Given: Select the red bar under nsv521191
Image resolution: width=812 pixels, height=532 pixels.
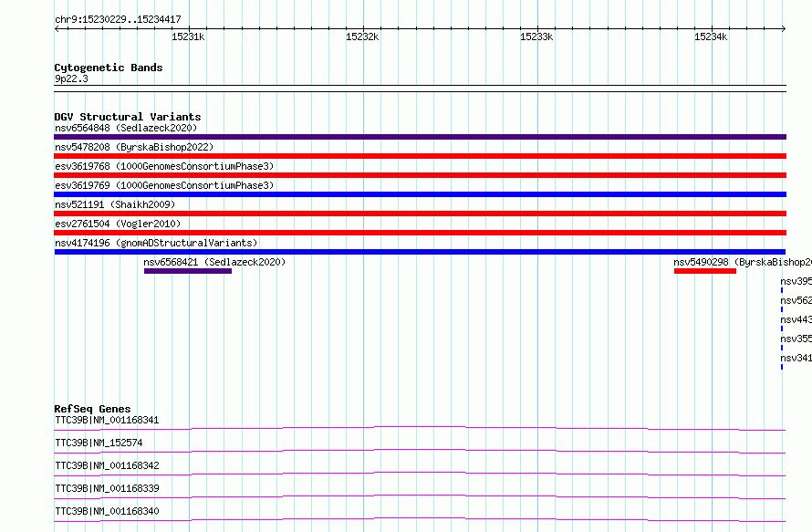Looking at the screenshot, I should pyautogui.click(x=420, y=214).
